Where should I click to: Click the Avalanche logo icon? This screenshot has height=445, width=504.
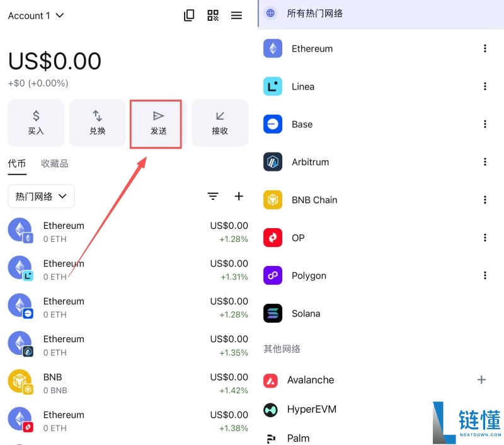click(x=270, y=381)
